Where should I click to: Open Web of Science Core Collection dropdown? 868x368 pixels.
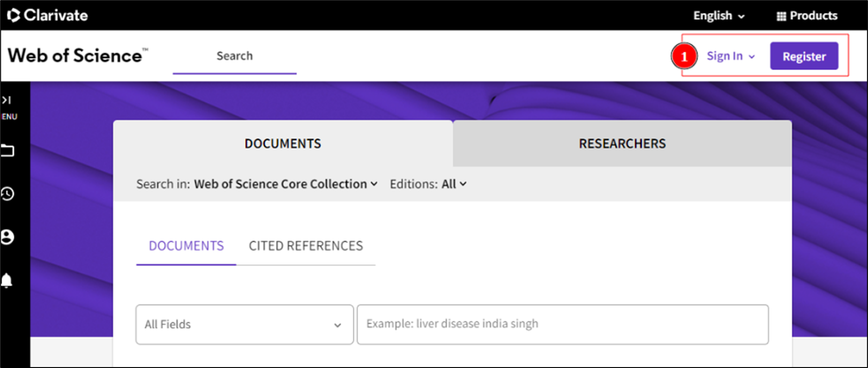pyautogui.click(x=286, y=184)
